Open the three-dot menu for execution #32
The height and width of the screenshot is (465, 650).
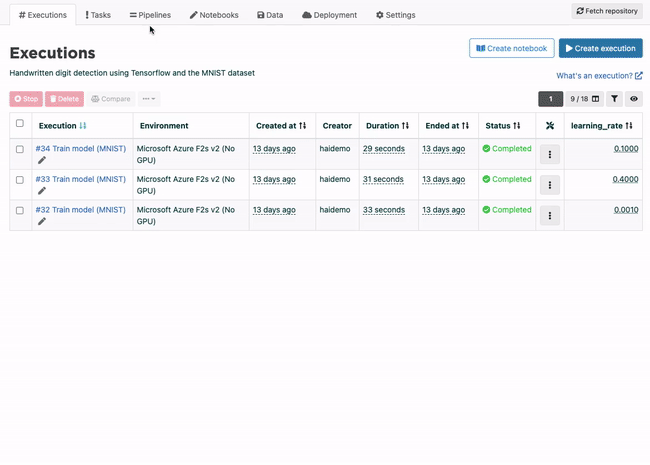pyautogui.click(x=550, y=216)
